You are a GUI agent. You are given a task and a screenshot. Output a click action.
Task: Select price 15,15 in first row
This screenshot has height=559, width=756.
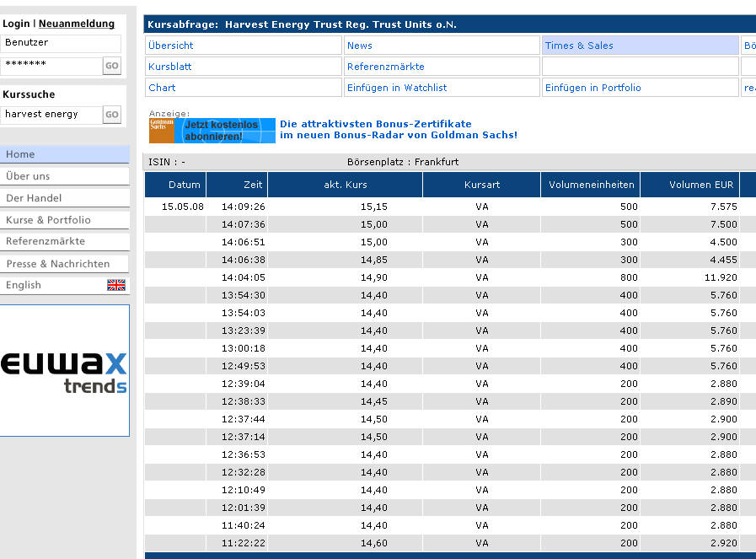373,207
